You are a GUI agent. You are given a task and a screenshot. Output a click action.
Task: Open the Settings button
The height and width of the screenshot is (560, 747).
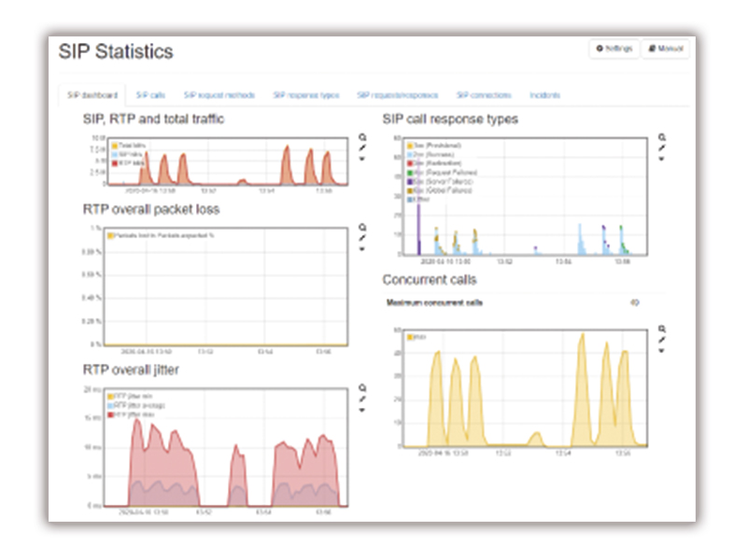click(613, 49)
